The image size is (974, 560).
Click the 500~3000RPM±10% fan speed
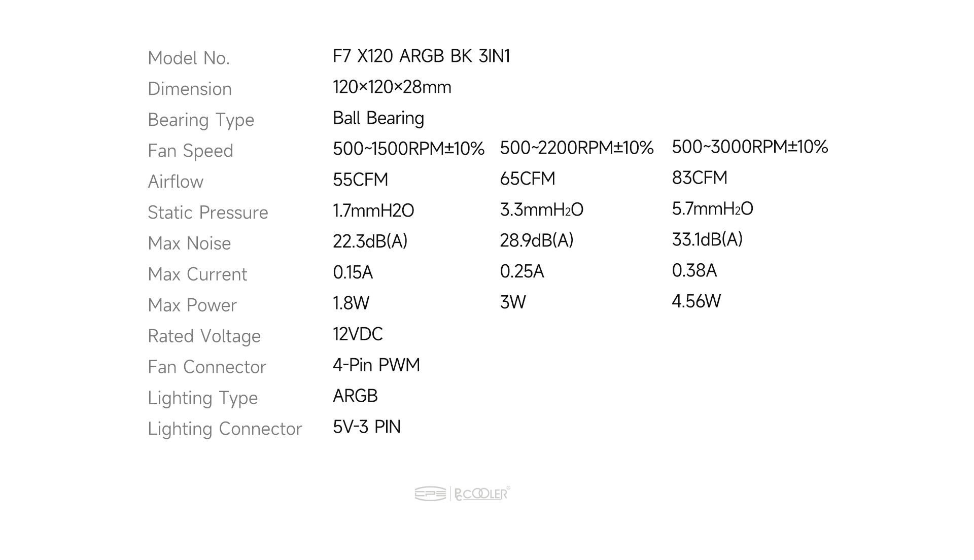(750, 147)
